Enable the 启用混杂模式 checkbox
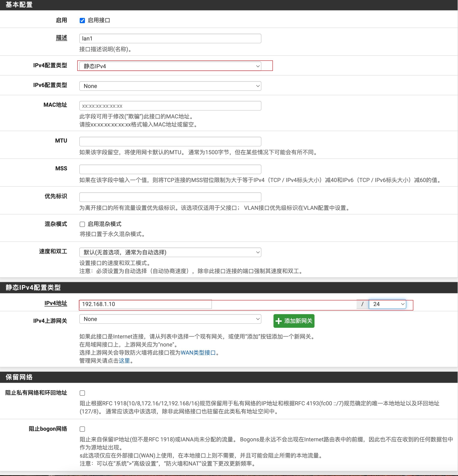This screenshot has height=476, width=458. click(x=82, y=224)
